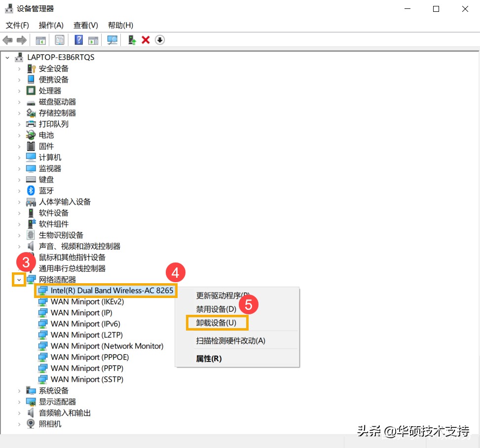Click the Properties toolbar icon
This screenshot has width=480, height=448.
pos(59,39)
